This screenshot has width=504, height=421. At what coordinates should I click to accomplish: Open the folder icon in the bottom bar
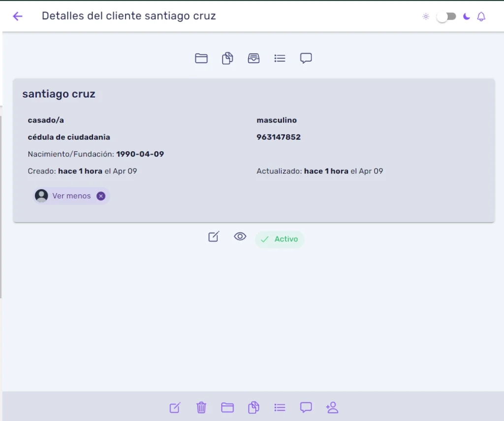227,408
